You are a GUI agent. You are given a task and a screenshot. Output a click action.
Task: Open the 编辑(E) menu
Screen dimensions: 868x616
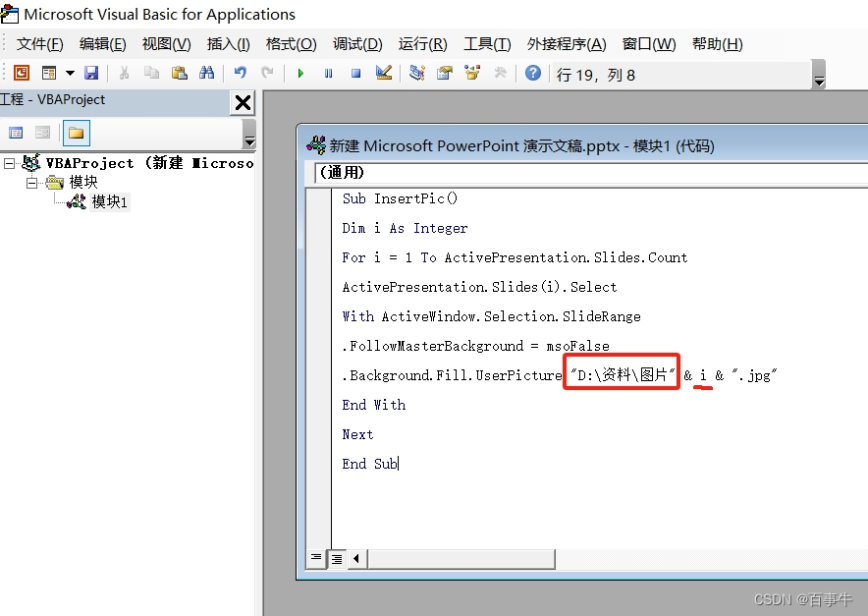pos(103,44)
